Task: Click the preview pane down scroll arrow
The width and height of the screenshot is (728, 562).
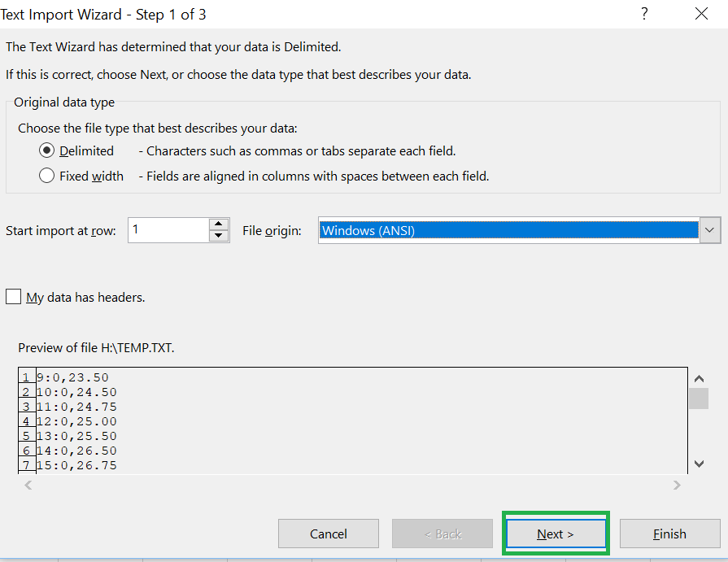Action: click(x=699, y=463)
